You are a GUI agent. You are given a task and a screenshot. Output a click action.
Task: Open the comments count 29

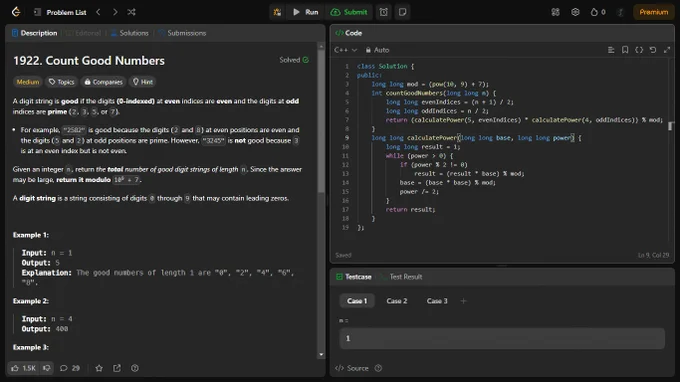(x=70, y=368)
